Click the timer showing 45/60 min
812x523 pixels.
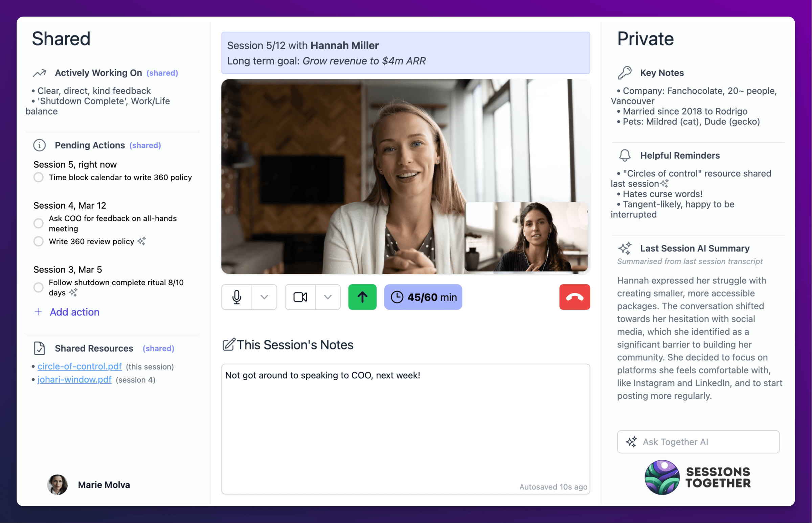pos(423,297)
